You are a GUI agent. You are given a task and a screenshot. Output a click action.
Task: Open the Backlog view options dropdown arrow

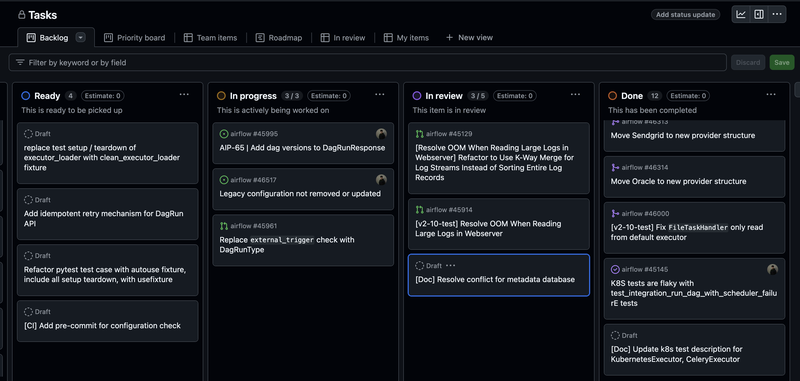pyautogui.click(x=81, y=37)
